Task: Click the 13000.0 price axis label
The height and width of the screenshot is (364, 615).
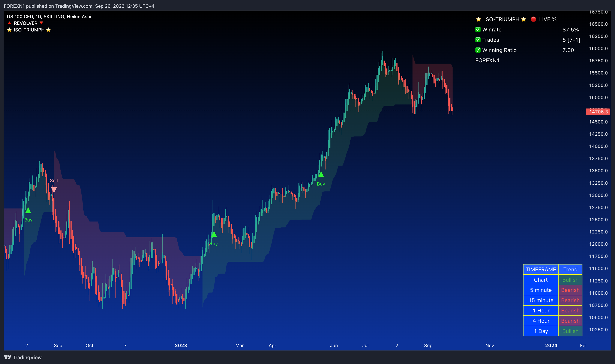Action: tap(598, 195)
